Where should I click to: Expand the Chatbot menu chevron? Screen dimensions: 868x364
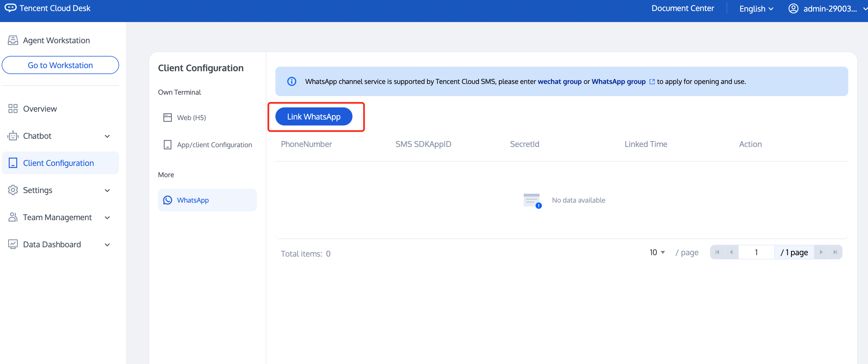click(x=107, y=136)
